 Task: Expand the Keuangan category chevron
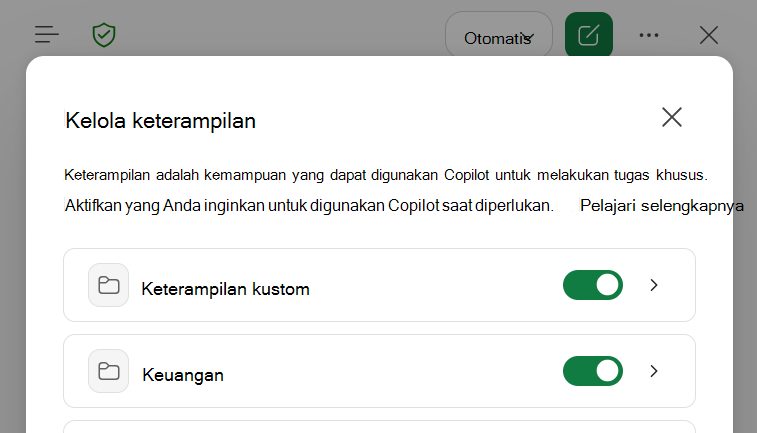click(x=654, y=371)
